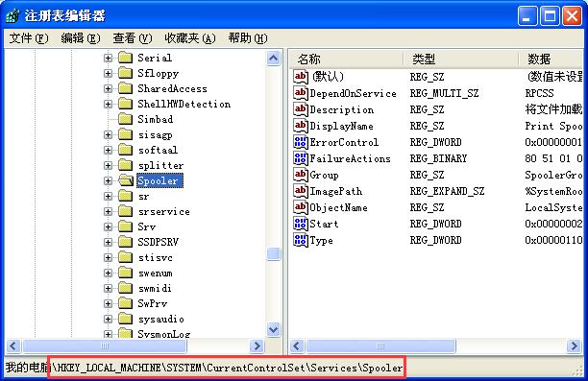Select the Start value name
This screenshot has width=588, height=381.
324,224
